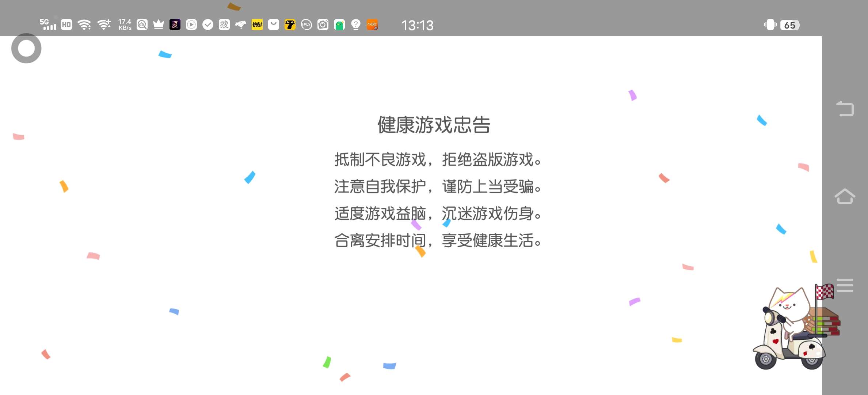The height and width of the screenshot is (395, 868).
Task: Tap the iFLY notification icon
Action: click(x=306, y=25)
